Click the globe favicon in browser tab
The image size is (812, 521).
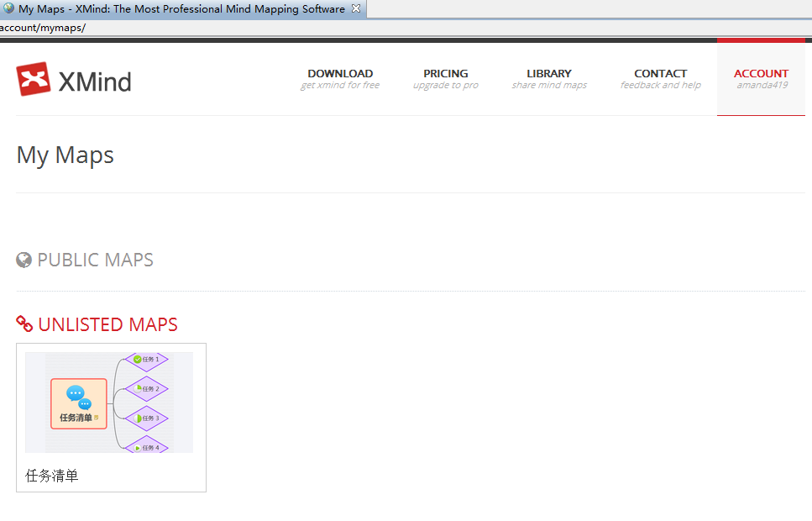coord(8,9)
